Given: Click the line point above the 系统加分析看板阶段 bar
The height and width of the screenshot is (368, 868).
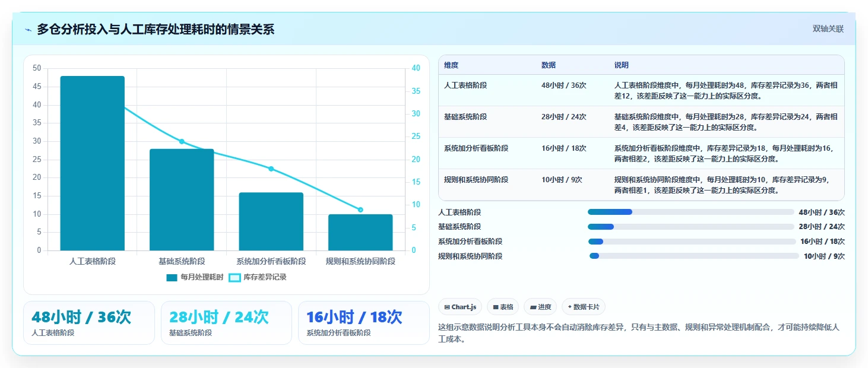Looking at the screenshot, I should [271, 169].
